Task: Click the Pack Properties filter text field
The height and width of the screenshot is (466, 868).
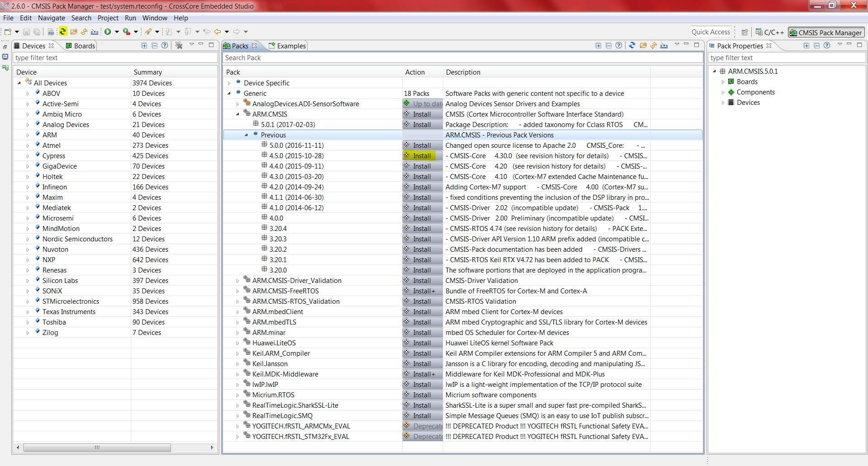Action: tap(787, 58)
